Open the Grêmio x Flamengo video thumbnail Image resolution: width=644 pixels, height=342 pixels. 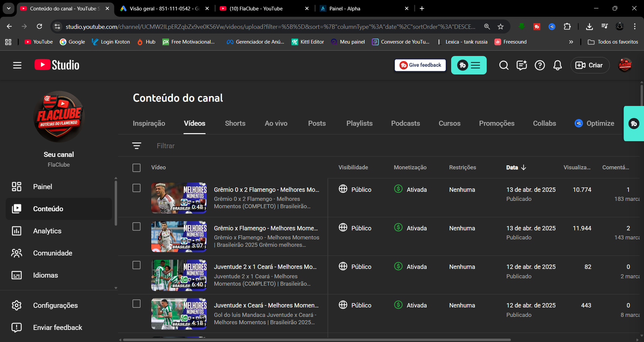click(179, 237)
